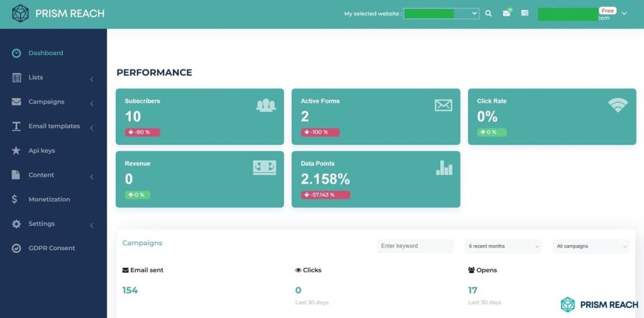
Task: Click the Active Forms envelope icon
Action: 443,106
